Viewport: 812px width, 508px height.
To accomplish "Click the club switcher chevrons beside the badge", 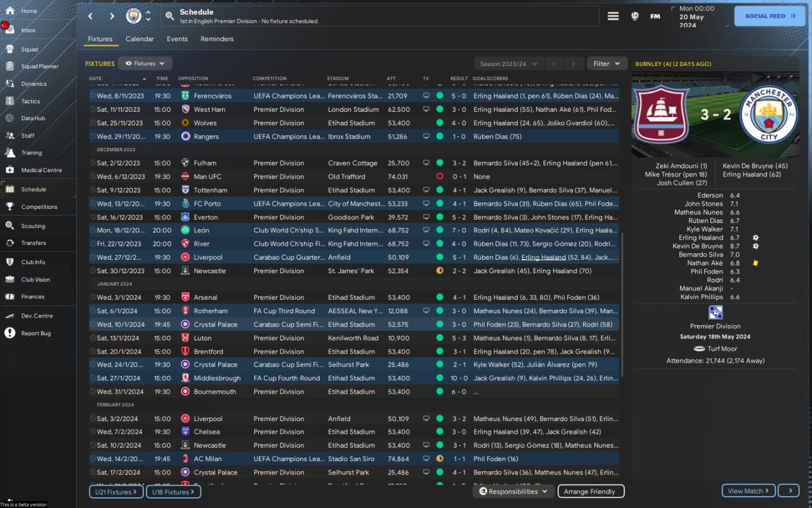I will [148, 16].
